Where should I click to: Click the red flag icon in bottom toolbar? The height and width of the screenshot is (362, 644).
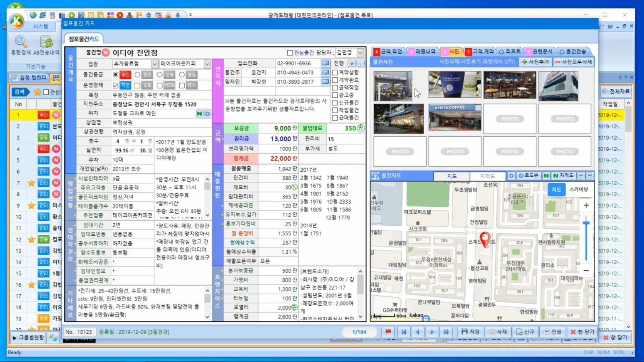[388, 332]
